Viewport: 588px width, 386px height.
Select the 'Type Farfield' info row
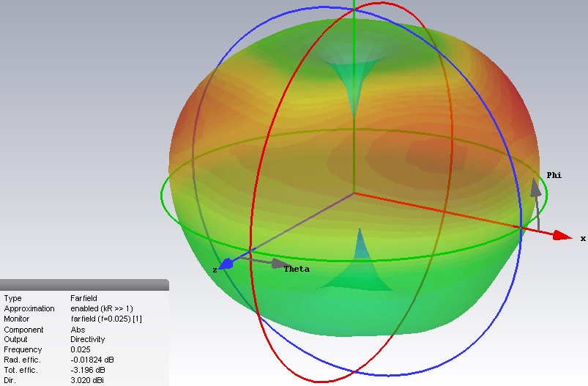(x=44, y=299)
